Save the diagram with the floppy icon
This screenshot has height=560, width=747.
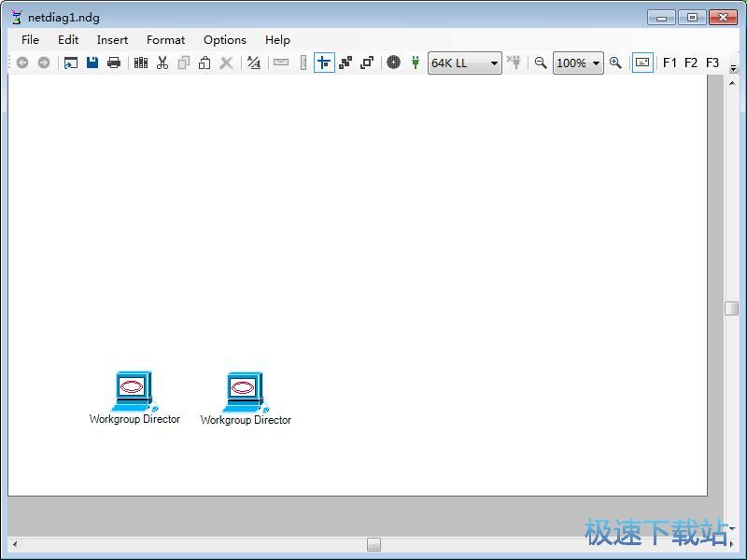92,63
